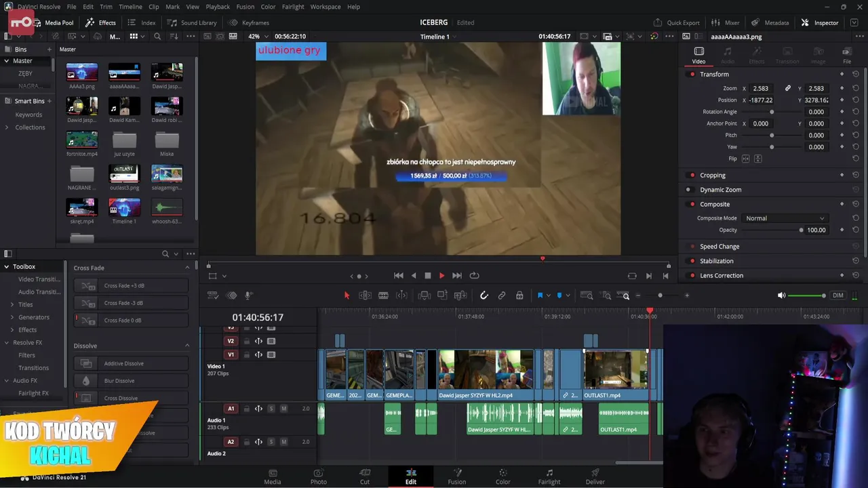Select the OUTLAST1.mp4 video clip on timeline

tap(616, 375)
